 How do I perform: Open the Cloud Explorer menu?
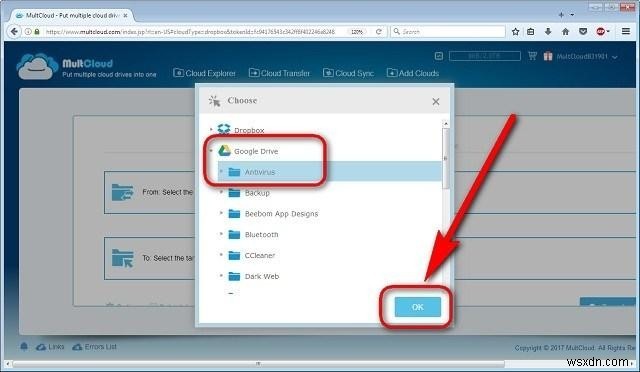point(204,73)
